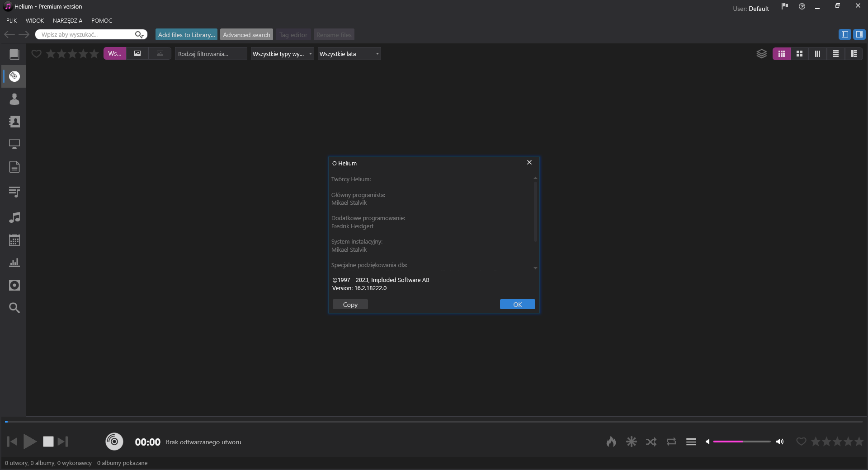Click the 'Advanced search' button

(x=246, y=35)
